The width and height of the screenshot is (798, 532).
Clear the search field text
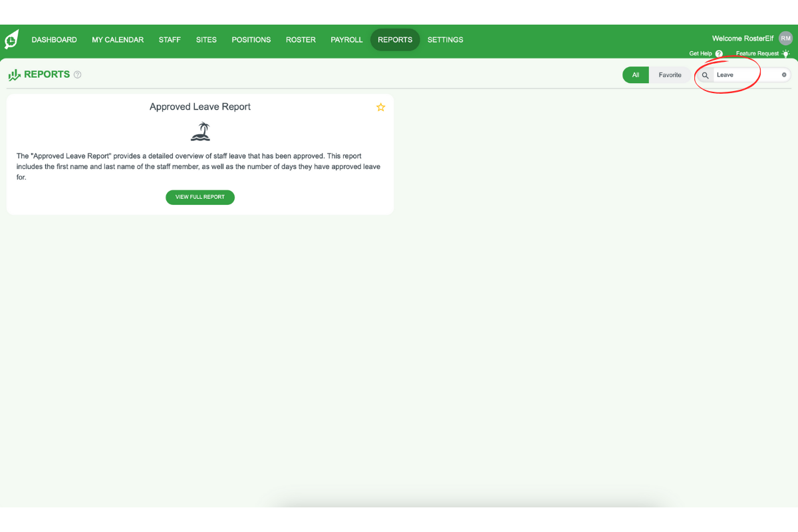tap(784, 75)
